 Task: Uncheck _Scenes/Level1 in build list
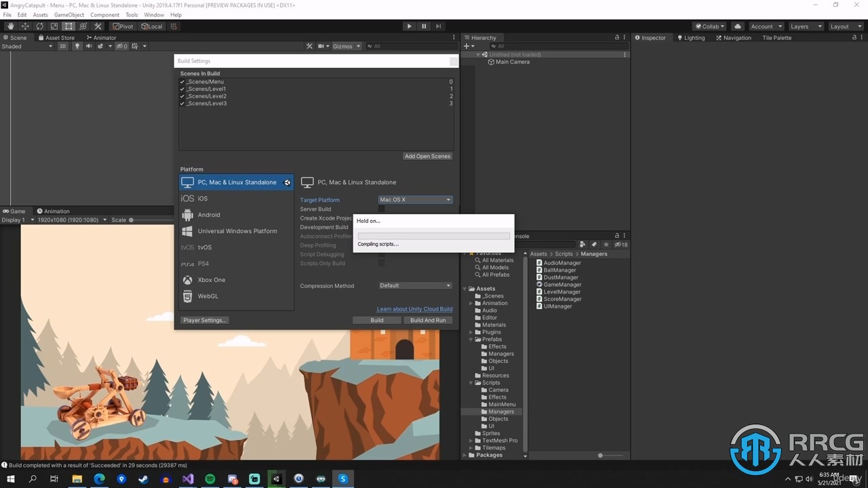coord(182,89)
